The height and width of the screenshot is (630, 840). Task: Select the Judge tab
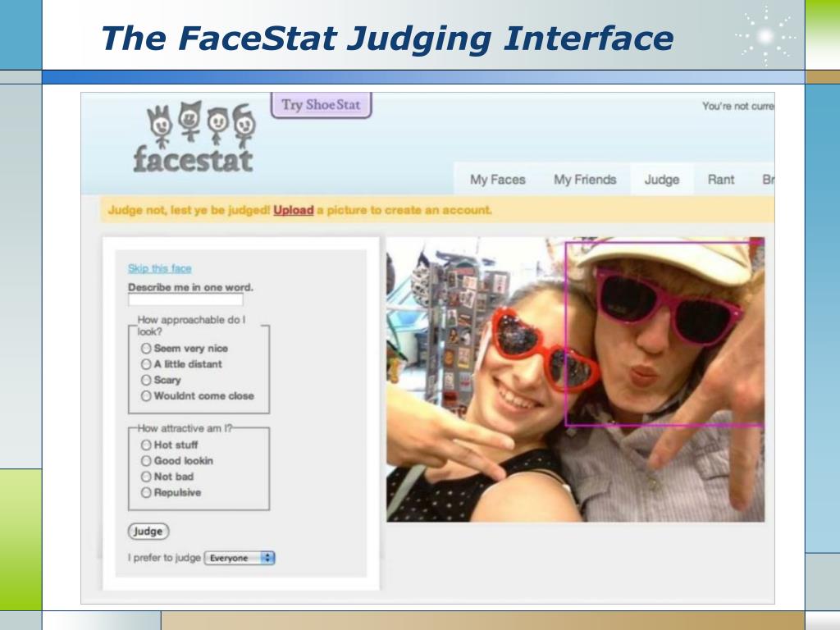(x=662, y=180)
